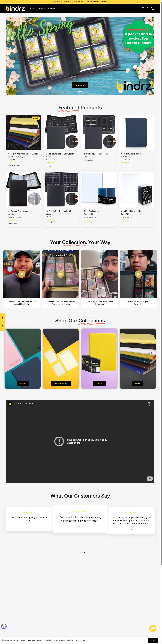Go to CONTACT US page

click(x=54, y=9)
